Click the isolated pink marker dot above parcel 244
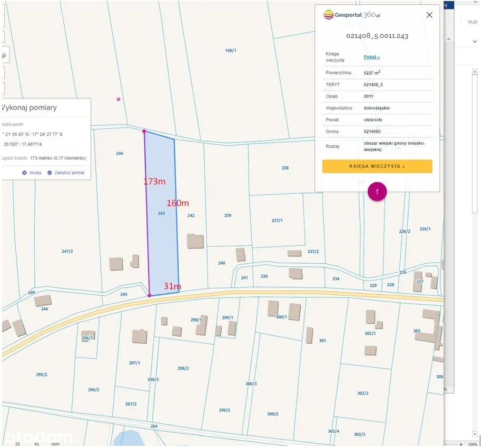The width and height of the screenshot is (482, 448). tap(119, 99)
